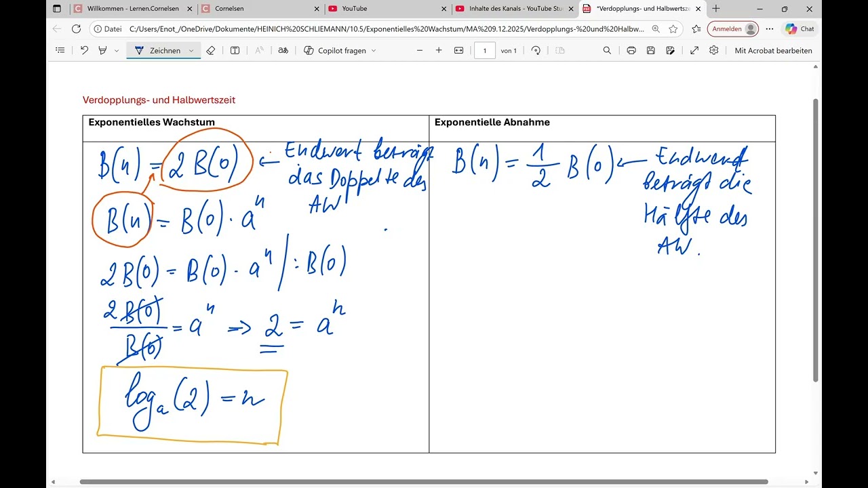Click the read aloud icon

coord(259,50)
